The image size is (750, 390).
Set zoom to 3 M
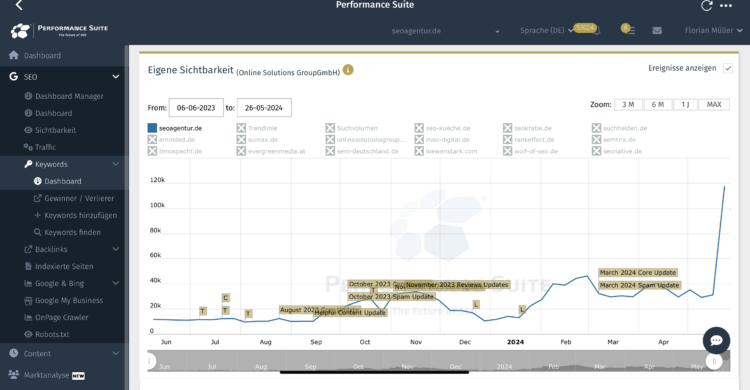[628, 104]
